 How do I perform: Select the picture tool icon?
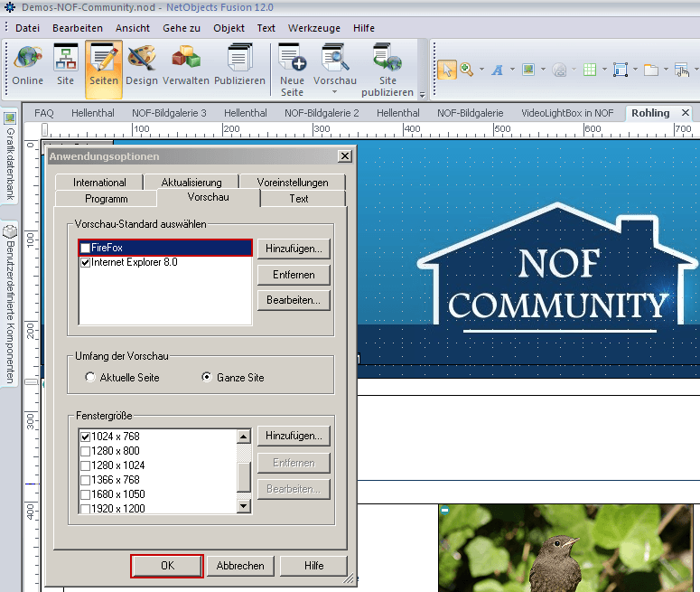coord(528,70)
